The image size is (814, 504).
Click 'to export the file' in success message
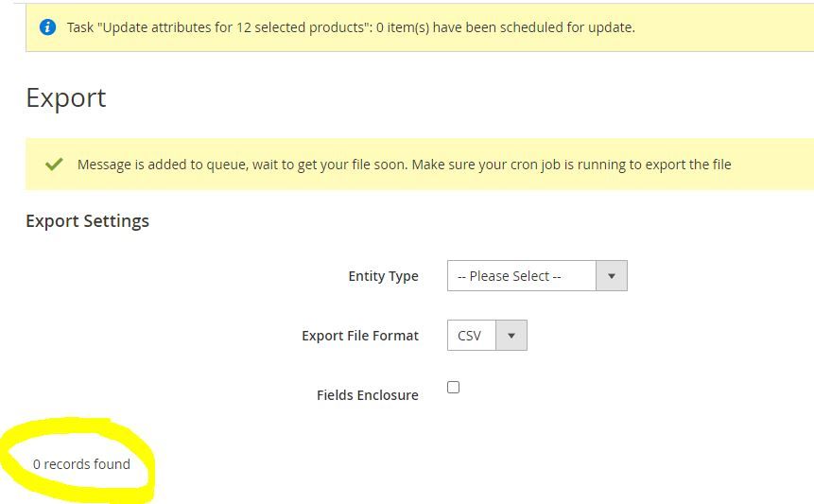688,165
